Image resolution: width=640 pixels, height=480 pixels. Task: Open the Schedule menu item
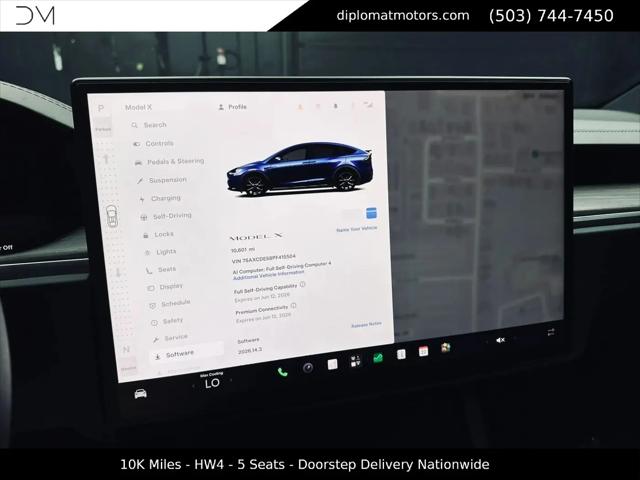(170, 304)
